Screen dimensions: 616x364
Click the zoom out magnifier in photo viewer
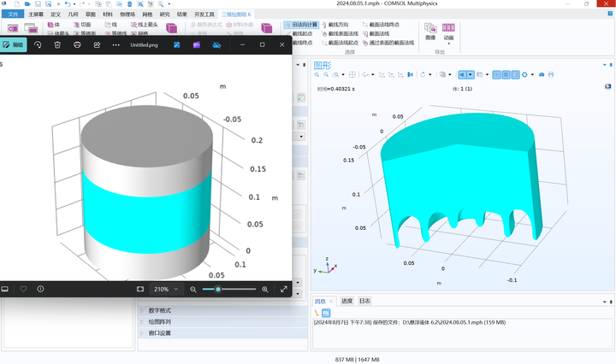tap(194, 290)
